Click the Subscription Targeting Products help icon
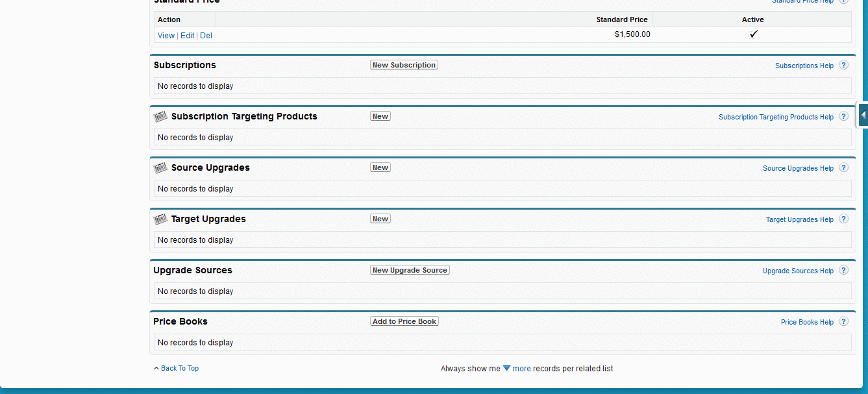The height and width of the screenshot is (394, 868). pyautogui.click(x=843, y=116)
